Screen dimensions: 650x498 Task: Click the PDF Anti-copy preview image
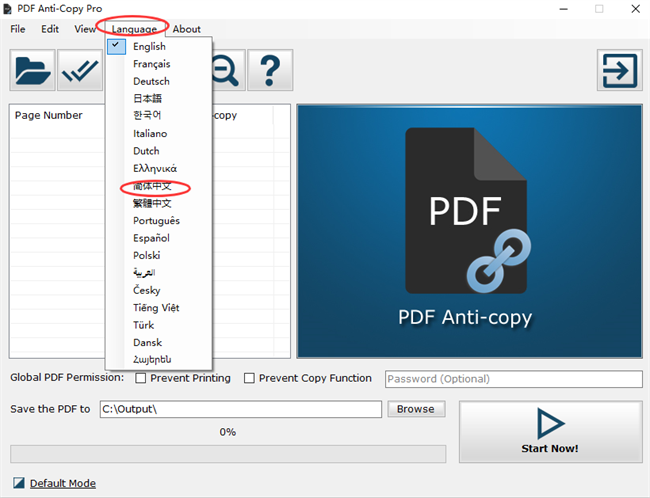coord(470,231)
